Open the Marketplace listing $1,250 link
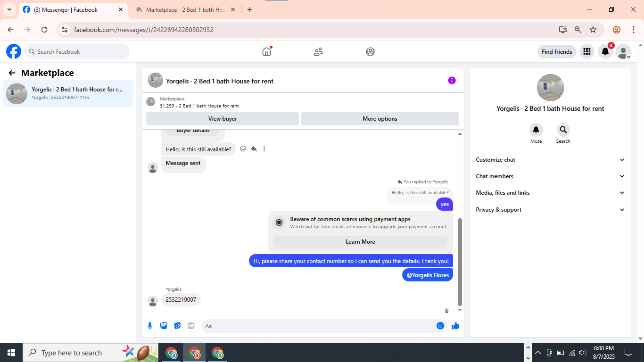This screenshot has width=644, height=362. coord(199,106)
